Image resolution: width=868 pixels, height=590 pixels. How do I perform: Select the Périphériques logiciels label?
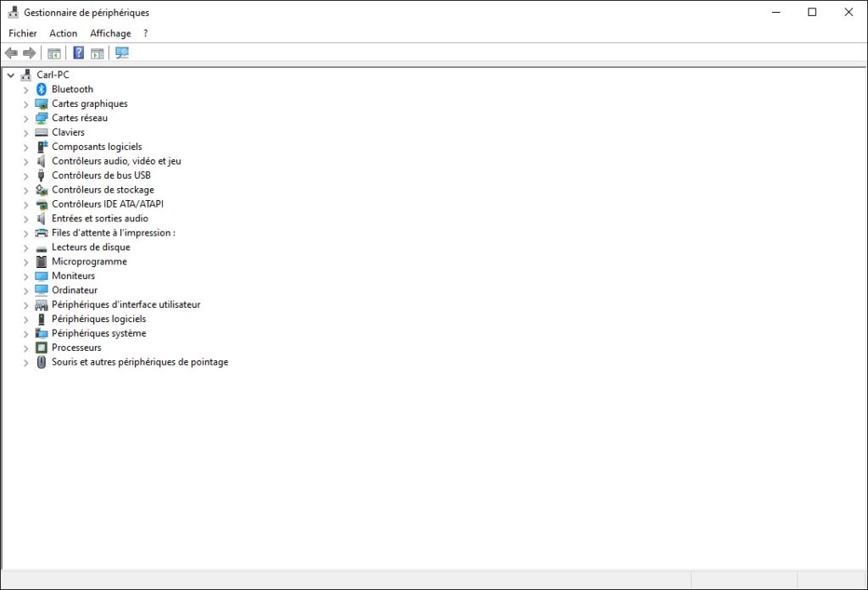[99, 319]
